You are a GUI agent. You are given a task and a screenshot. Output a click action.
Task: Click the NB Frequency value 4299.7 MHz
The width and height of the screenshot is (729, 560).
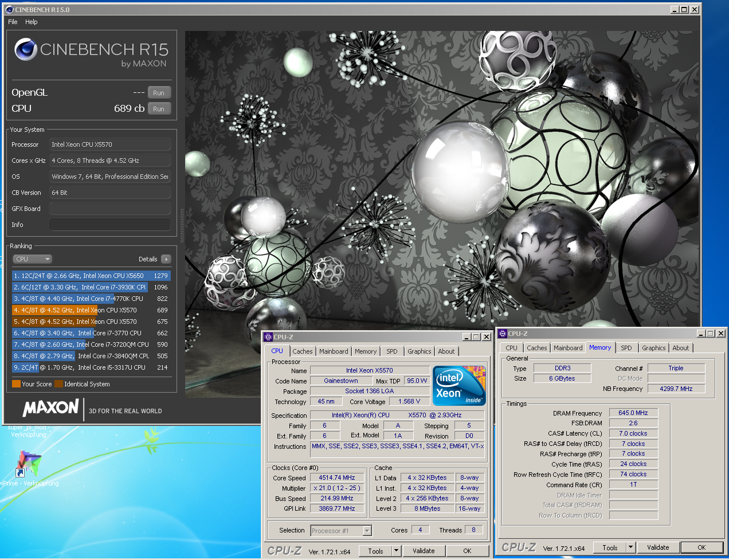[x=676, y=389]
